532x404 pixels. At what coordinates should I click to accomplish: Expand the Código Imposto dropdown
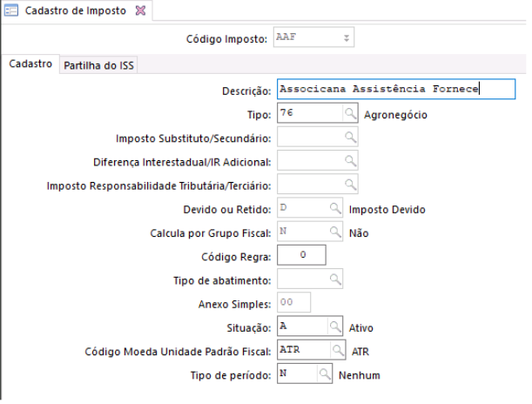pyautogui.click(x=347, y=38)
